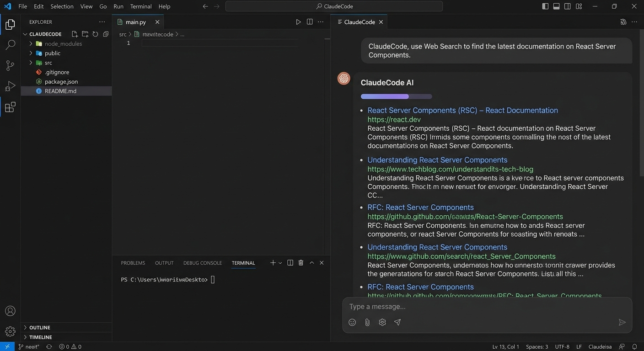Navigate forward with the title bar arrow
Image resolution: width=644 pixels, height=351 pixels.
217,6
